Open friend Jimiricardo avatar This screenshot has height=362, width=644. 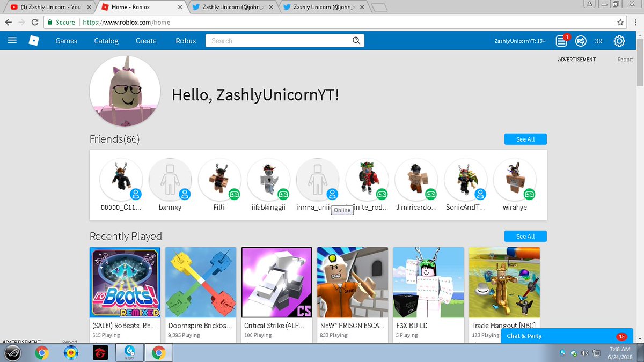pos(416,180)
